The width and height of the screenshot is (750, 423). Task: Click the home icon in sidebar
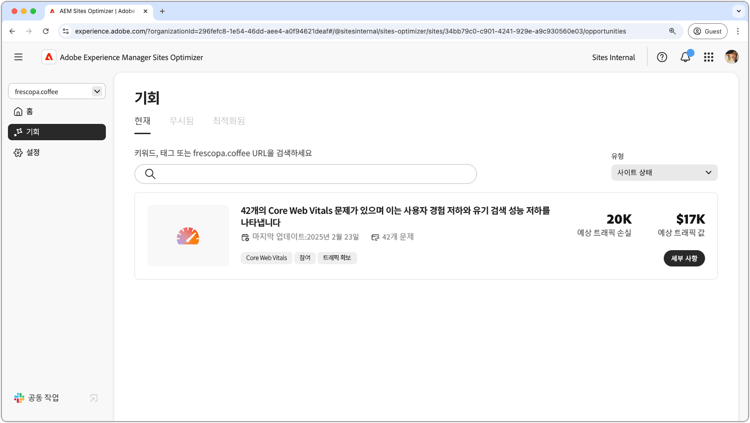[x=18, y=111]
